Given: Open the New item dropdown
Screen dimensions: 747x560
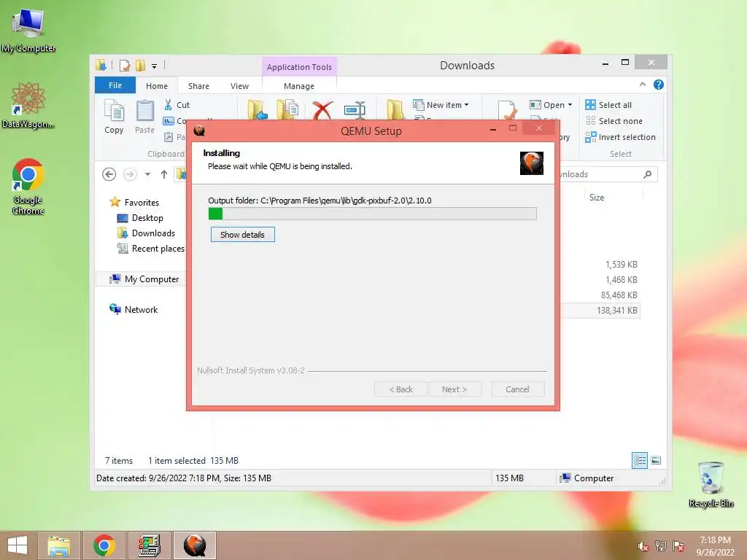Looking at the screenshot, I should pos(441,105).
